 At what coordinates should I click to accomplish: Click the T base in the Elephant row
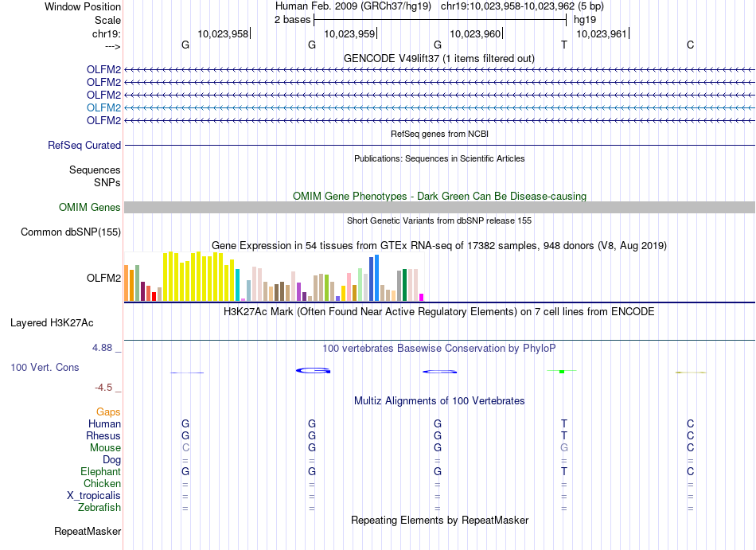(x=564, y=471)
